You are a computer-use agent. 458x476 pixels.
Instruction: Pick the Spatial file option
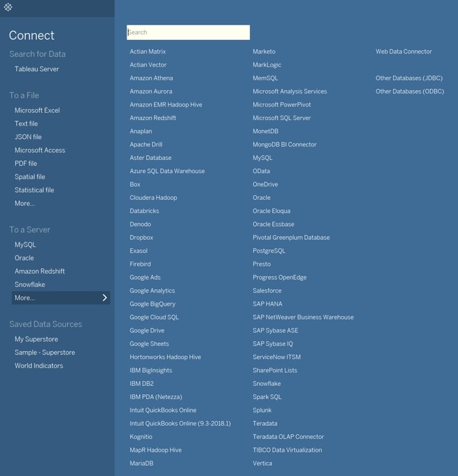tap(30, 177)
